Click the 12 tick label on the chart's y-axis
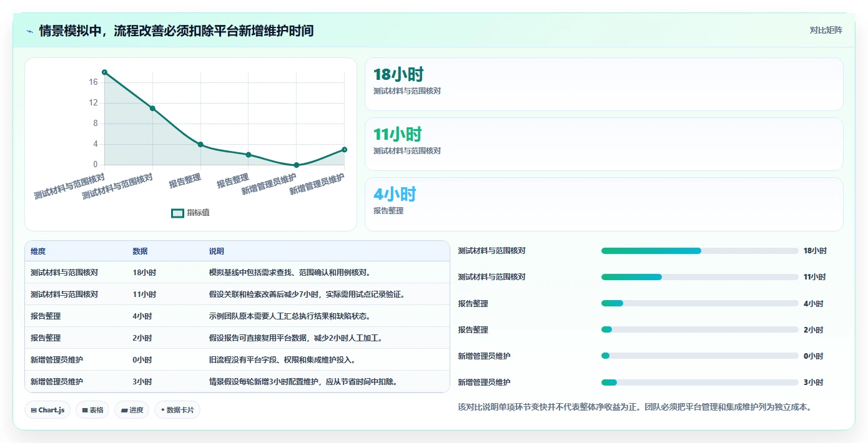The height and width of the screenshot is (443, 868). click(x=93, y=103)
